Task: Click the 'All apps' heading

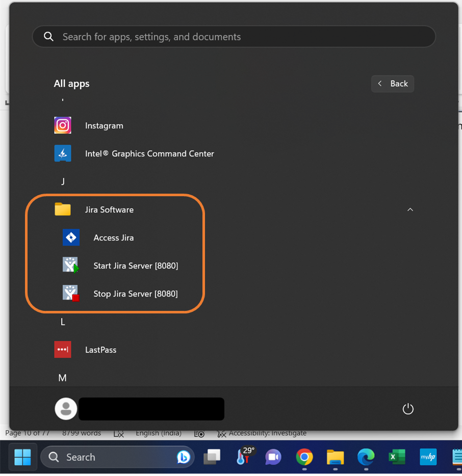Action: pyautogui.click(x=72, y=84)
